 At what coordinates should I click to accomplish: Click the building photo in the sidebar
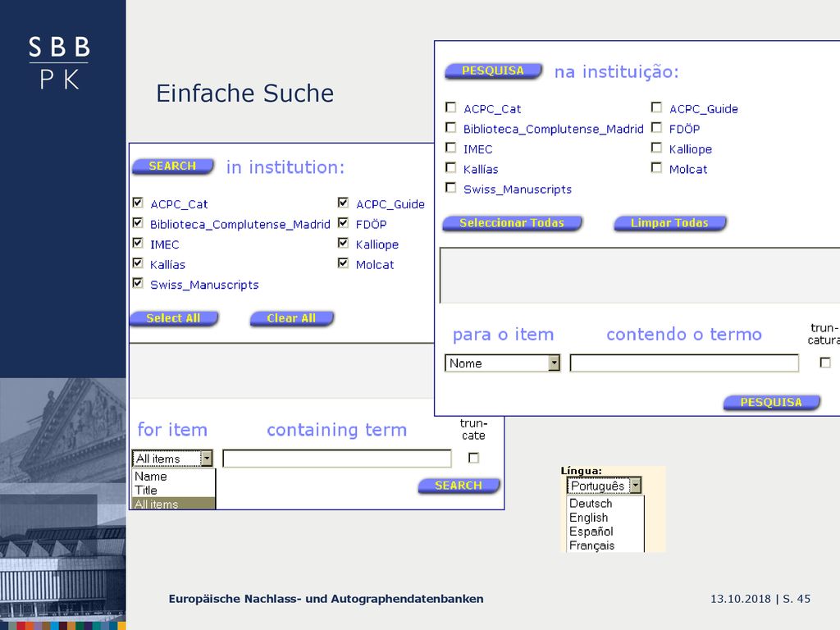(x=62, y=501)
